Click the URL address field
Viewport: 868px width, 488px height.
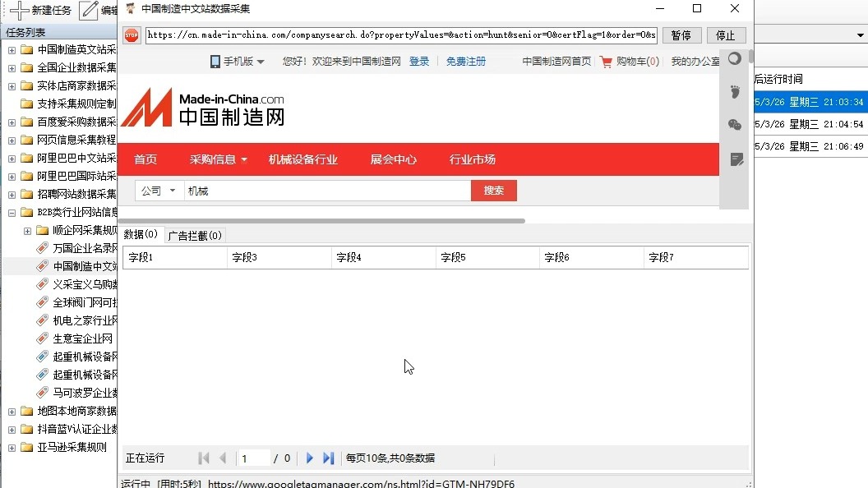[401, 35]
